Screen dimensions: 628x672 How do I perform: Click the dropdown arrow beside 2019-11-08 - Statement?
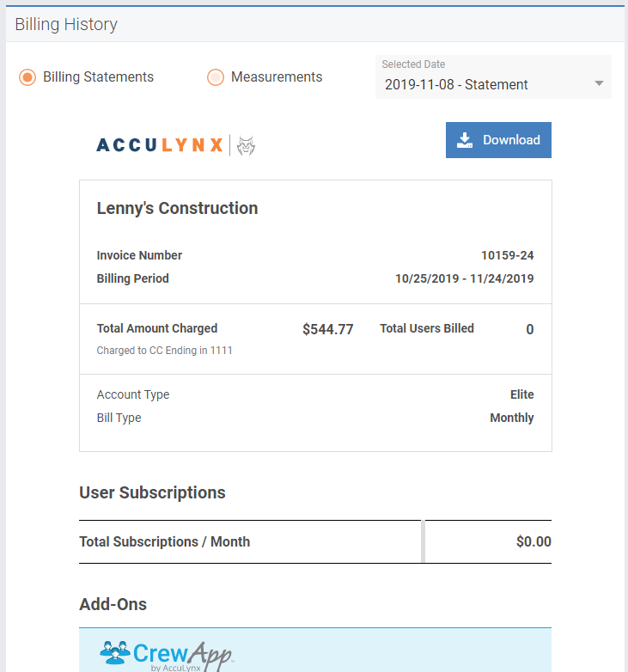(x=599, y=83)
